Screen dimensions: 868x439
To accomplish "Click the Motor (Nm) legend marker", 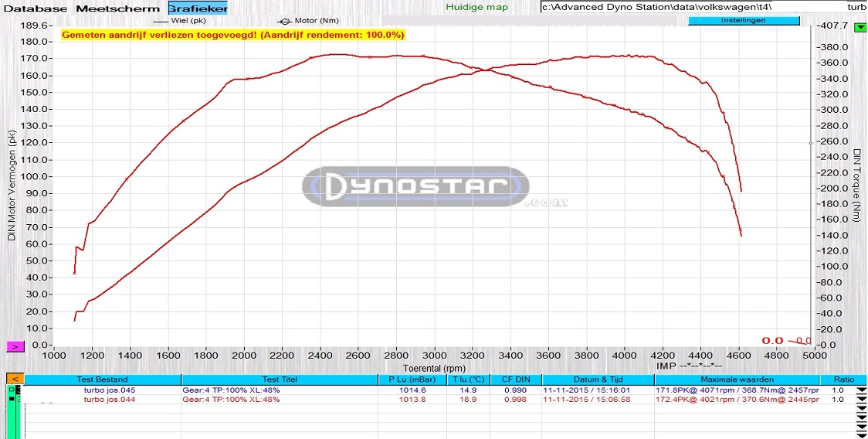I will pos(285,21).
